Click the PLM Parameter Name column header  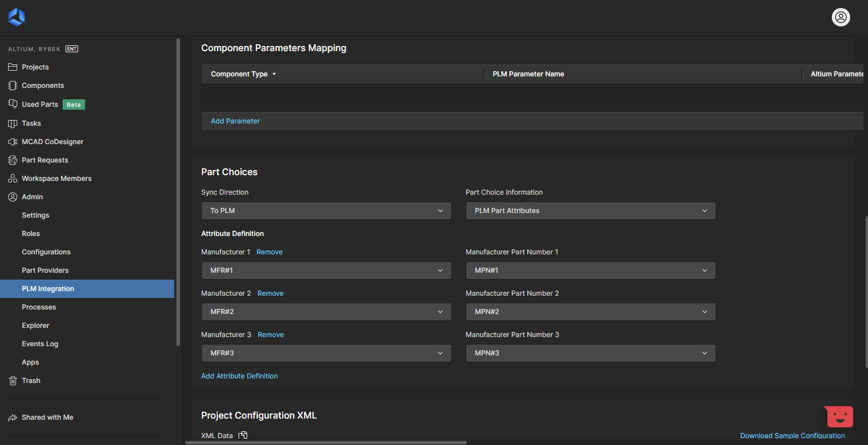coord(528,74)
